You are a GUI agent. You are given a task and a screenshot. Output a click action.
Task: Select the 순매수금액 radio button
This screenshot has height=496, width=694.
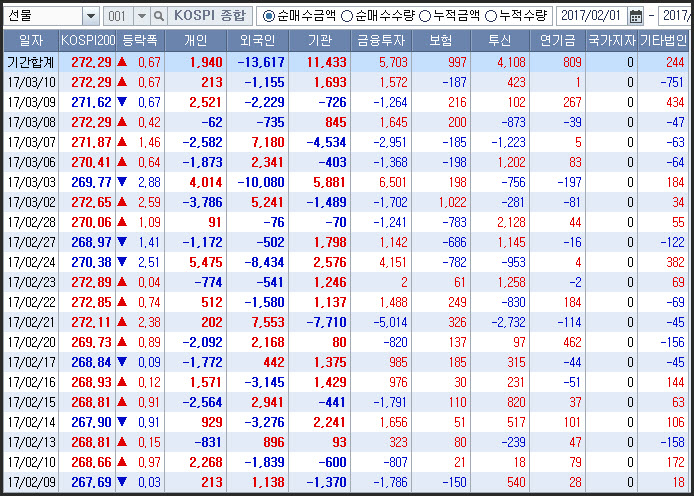pos(268,16)
